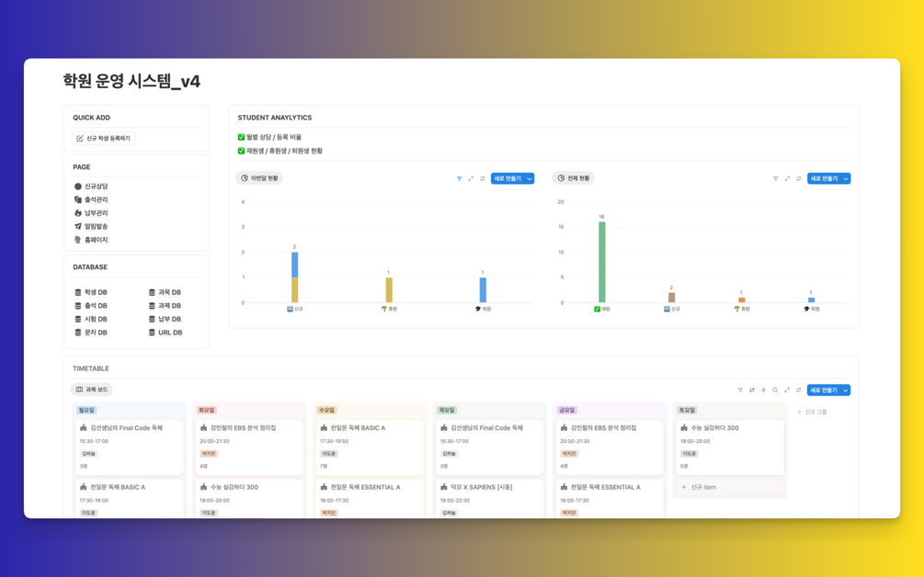Click the 신규 학생 등록하기 button
The width and height of the screenshot is (924, 577).
pyautogui.click(x=104, y=139)
